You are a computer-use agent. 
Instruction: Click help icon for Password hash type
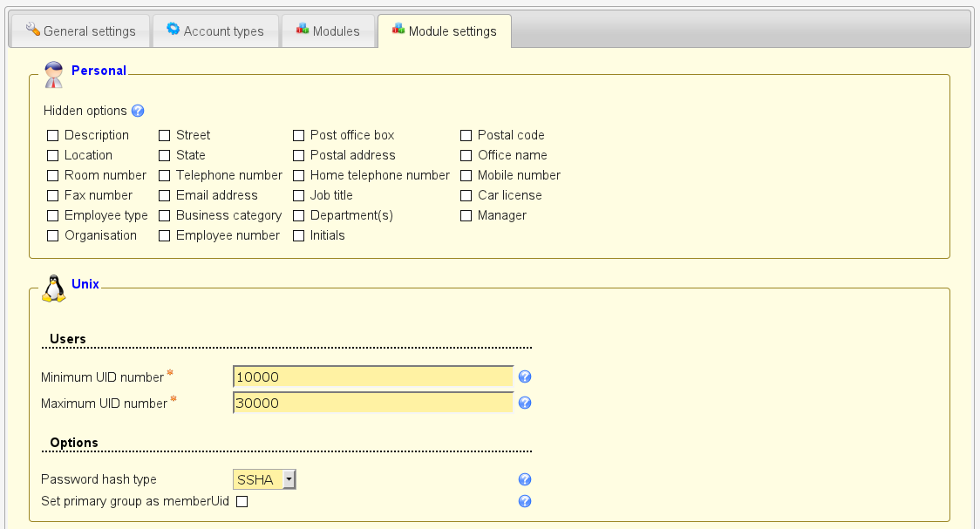point(525,479)
